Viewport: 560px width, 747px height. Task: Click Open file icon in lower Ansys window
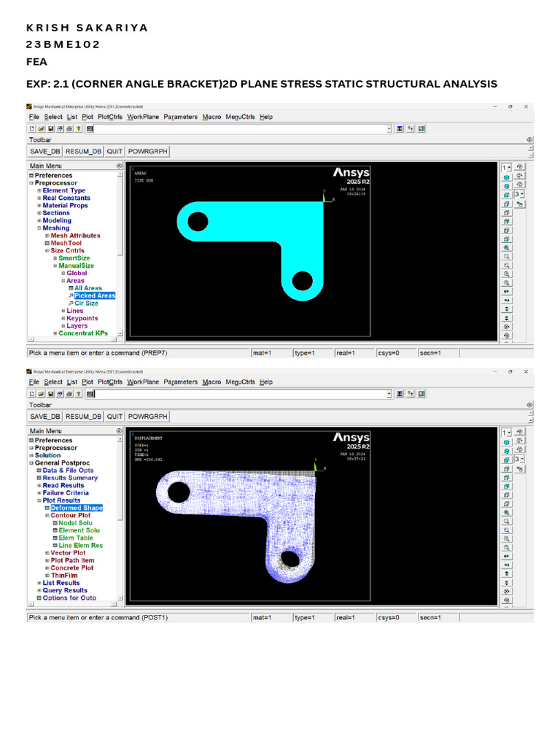[x=42, y=394]
